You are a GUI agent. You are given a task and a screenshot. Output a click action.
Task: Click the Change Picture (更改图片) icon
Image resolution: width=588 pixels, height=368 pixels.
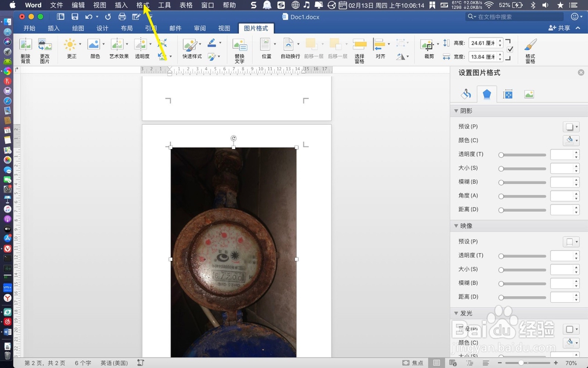(x=45, y=45)
